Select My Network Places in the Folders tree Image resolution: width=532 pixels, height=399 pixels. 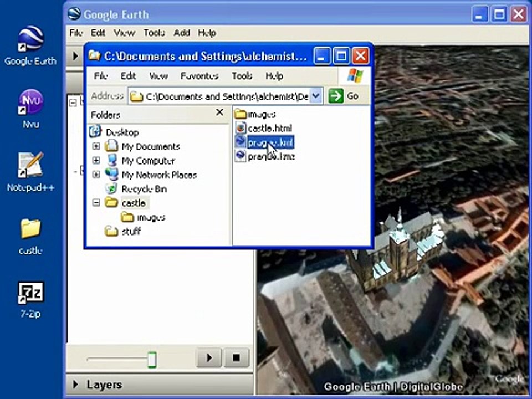click(159, 175)
